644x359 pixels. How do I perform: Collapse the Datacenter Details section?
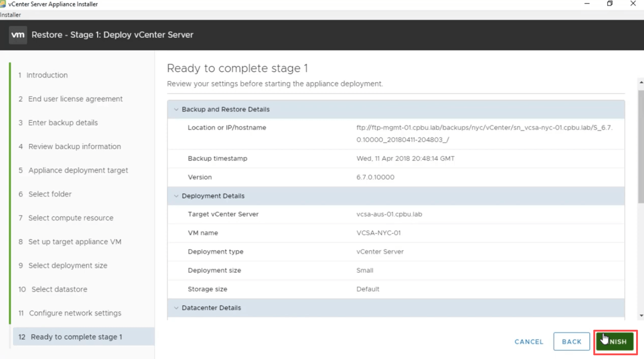click(x=176, y=308)
